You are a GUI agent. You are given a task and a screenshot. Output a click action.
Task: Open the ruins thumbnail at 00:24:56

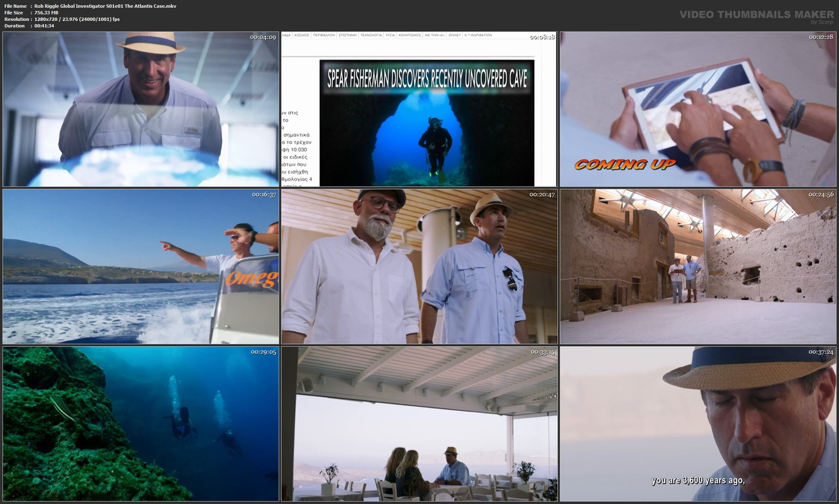tap(697, 267)
